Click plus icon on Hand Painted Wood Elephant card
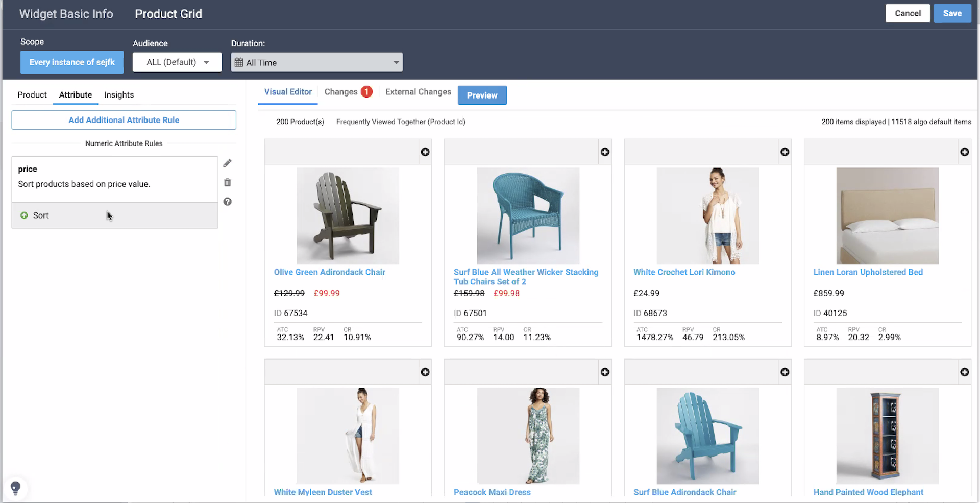Image resolution: width=980 pixels, height=503 pixels. point(965,372)
